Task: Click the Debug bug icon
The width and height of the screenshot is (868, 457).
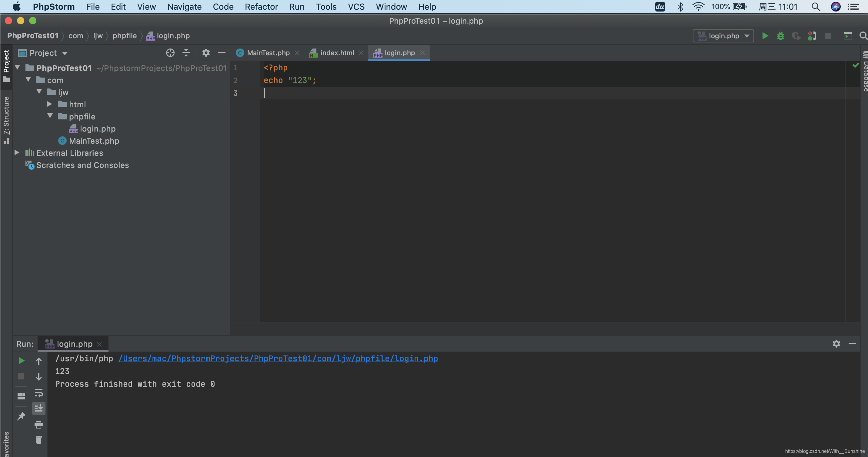Action: pyautogui.click(x=780, y=36)
